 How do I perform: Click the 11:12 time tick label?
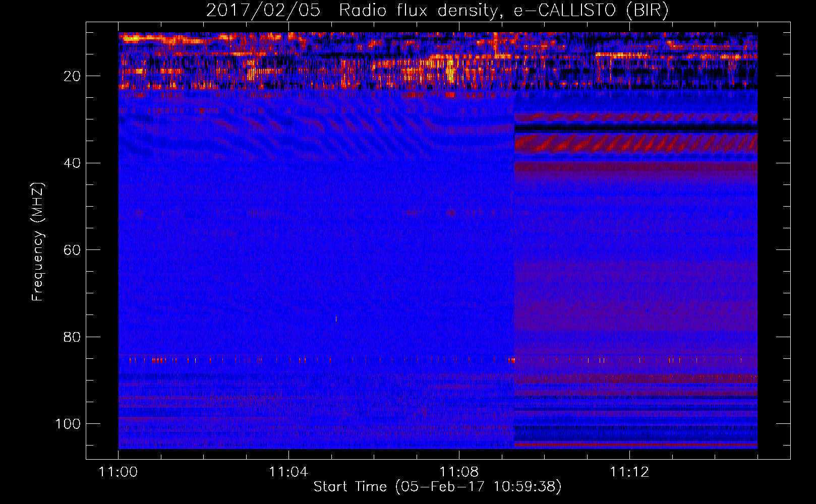point(629,472)
